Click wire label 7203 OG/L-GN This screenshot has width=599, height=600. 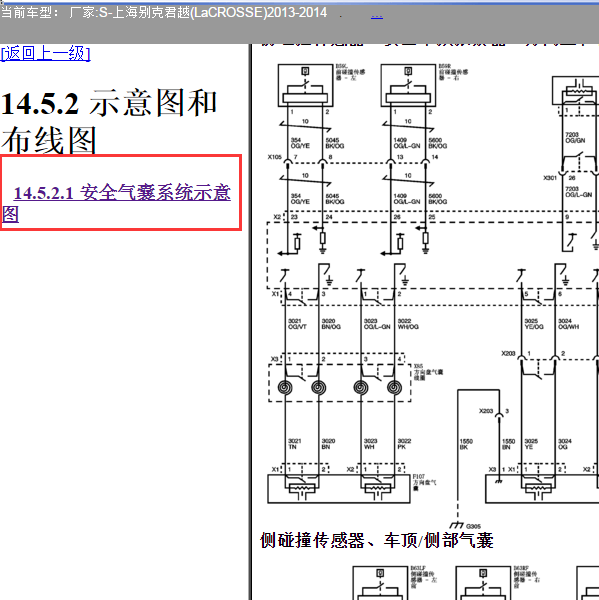tap(578, 192)
